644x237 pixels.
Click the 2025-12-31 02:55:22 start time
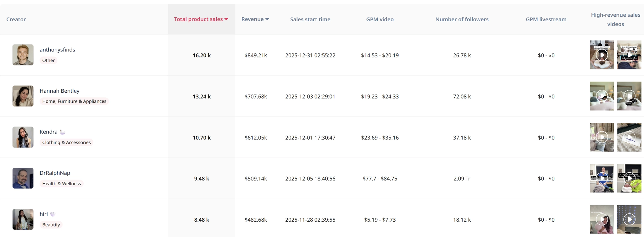pos(310,55)
